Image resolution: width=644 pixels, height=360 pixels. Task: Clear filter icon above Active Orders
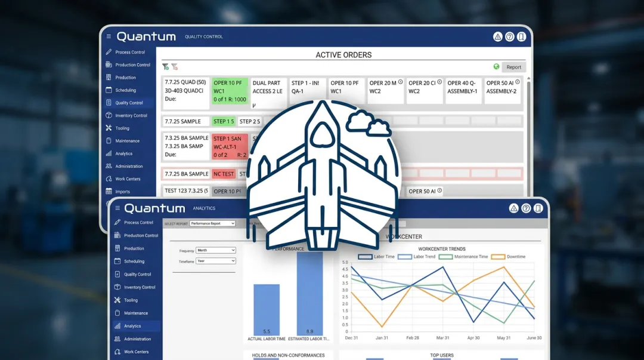click(175, 67)
